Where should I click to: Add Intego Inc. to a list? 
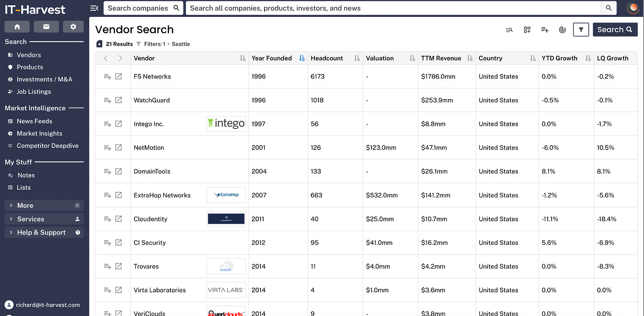(107, 124)
